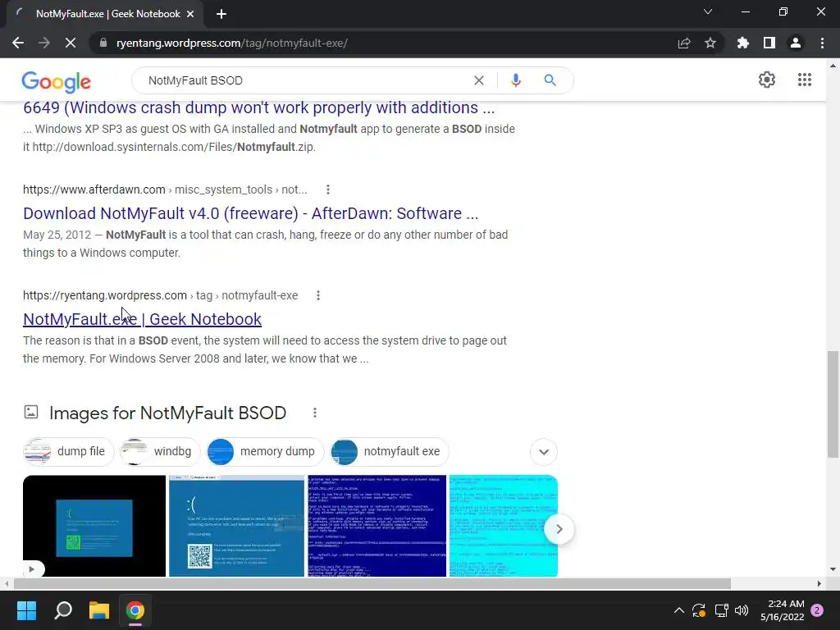
Task: Open the clock showing 2:24 AM
Action: point(782,610)
